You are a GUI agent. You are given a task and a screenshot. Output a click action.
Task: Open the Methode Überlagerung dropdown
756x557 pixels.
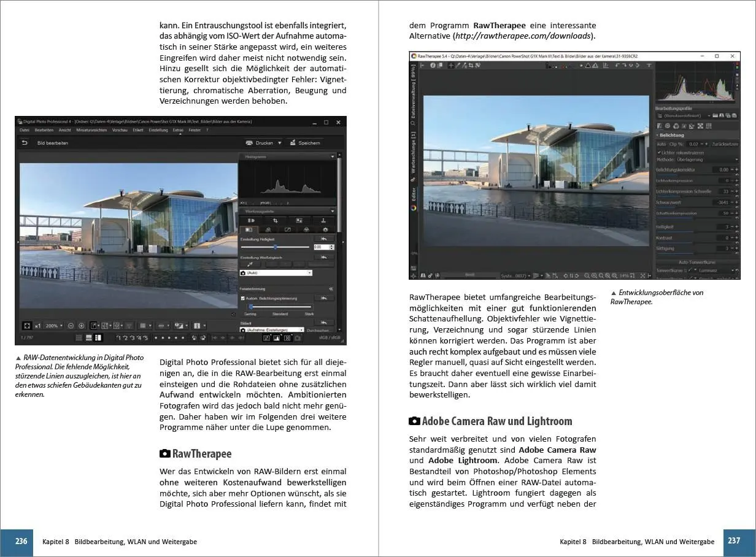click(x=708, y=159)
